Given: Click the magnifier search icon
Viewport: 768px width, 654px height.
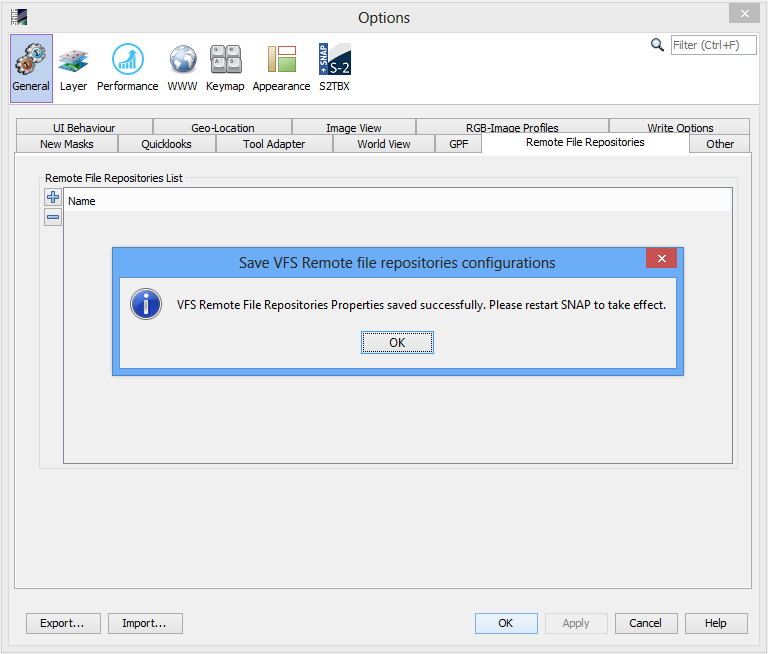Looking at the screenshot, I should (x=657, y=45).
